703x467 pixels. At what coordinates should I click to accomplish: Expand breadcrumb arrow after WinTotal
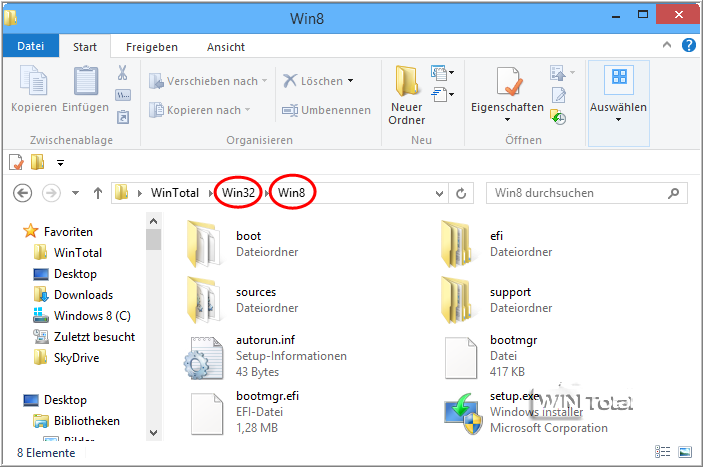point(211,193)
